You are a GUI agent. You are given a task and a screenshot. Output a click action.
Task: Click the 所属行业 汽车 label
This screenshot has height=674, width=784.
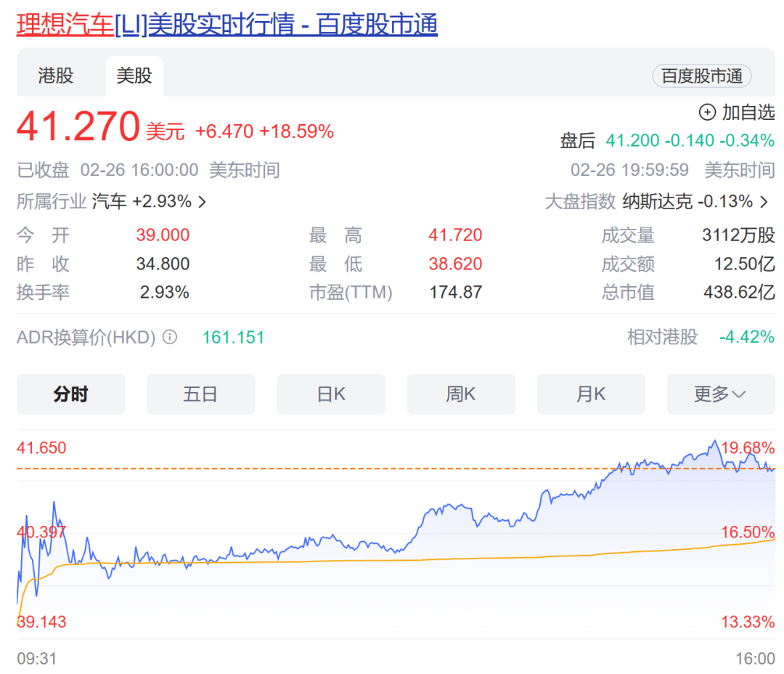[x=109, y=202]
